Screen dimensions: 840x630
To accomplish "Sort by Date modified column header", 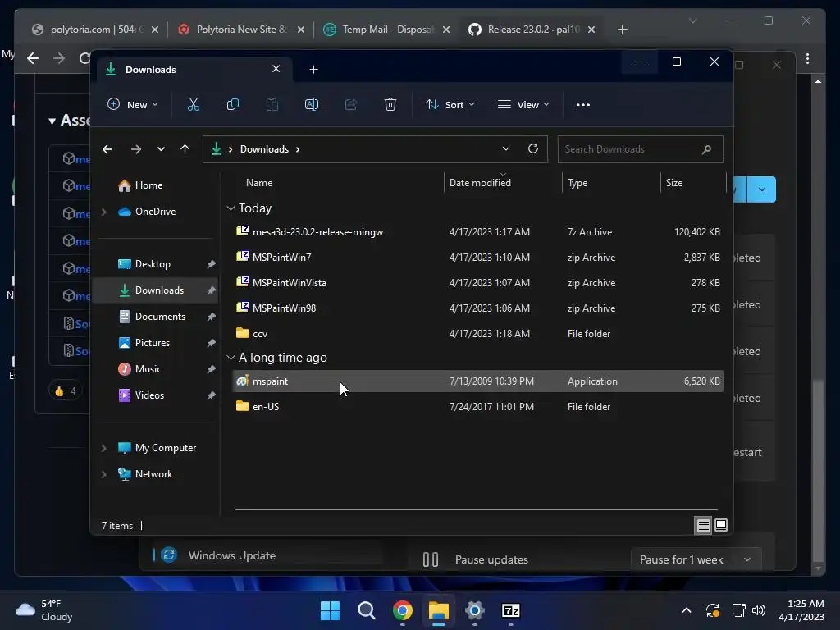I will pyautogui.click(x=480, y=183).
